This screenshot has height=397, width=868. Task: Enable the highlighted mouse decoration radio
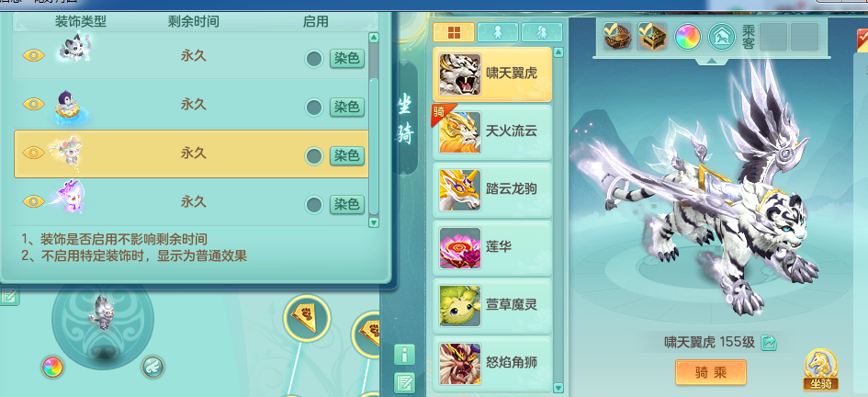[314, 156]
